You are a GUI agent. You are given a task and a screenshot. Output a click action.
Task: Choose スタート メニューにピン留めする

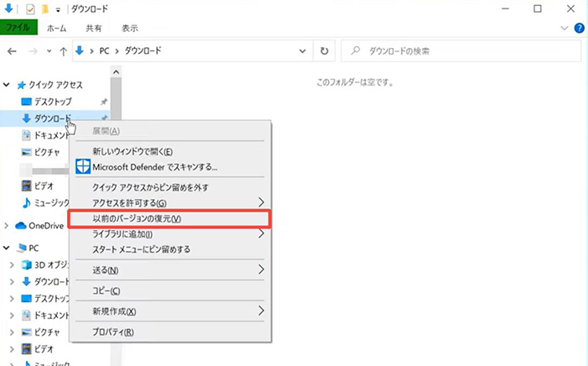click(x=170, y=249)
